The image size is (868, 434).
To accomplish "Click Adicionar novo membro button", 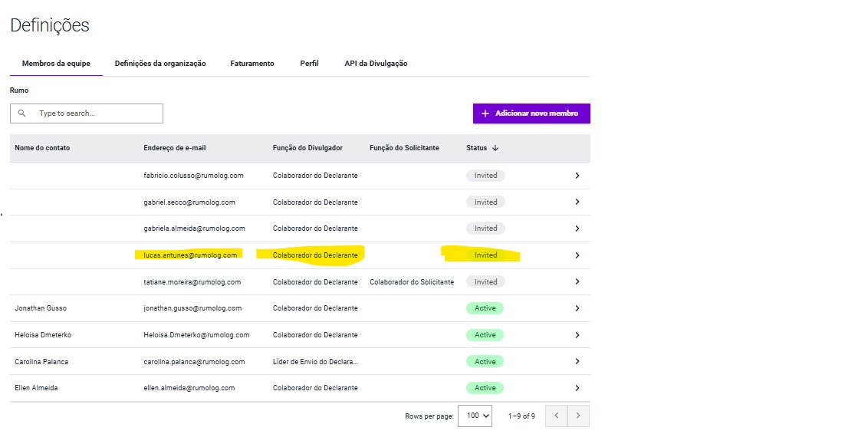I will coord(531,113).
